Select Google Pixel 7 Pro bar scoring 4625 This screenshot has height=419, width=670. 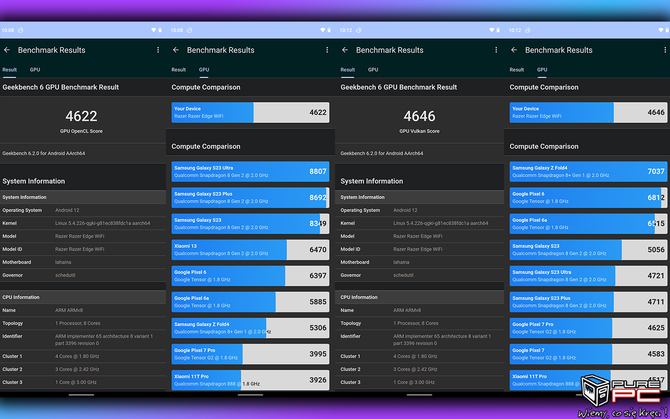click(588, 328)
